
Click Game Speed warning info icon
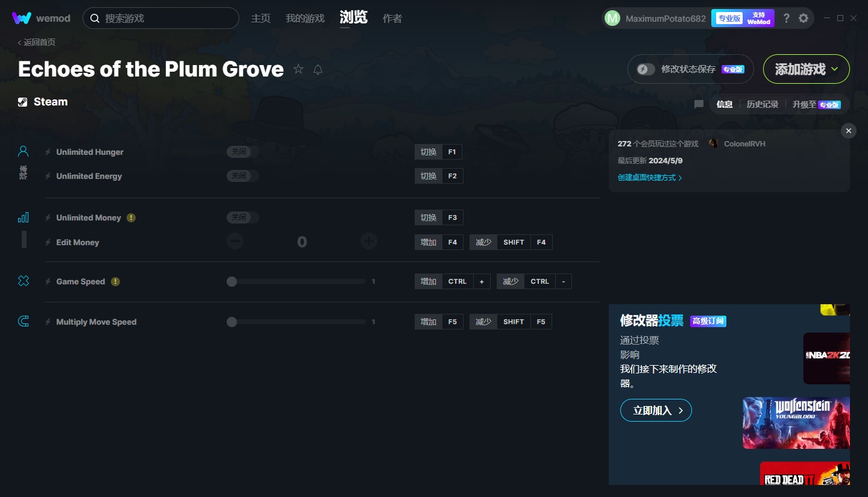[115, 281]
